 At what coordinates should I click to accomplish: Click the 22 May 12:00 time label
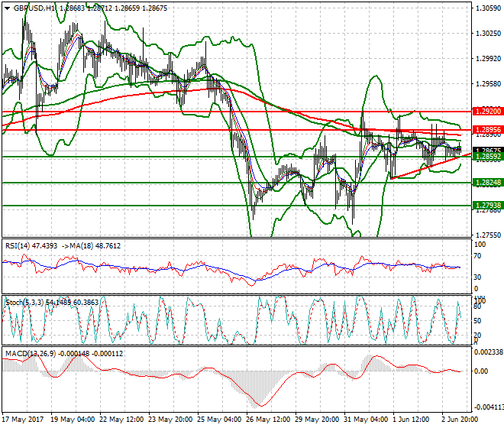pos(121,420)
